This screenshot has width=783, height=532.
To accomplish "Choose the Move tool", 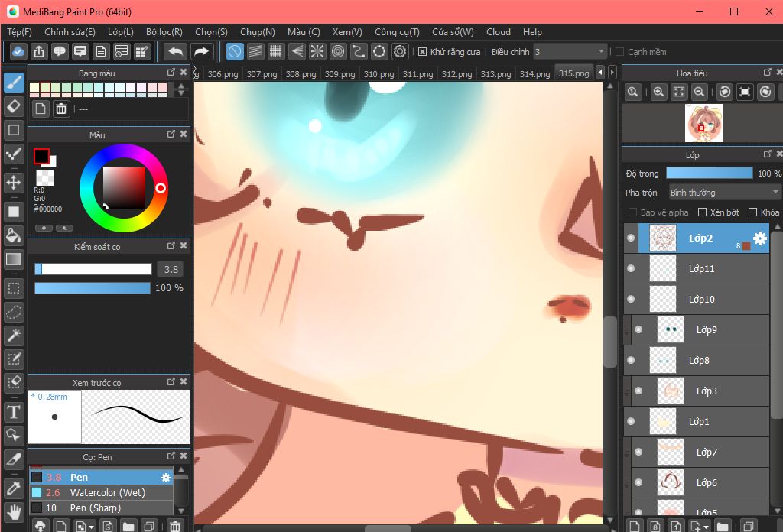I will (x=14, y=182).
